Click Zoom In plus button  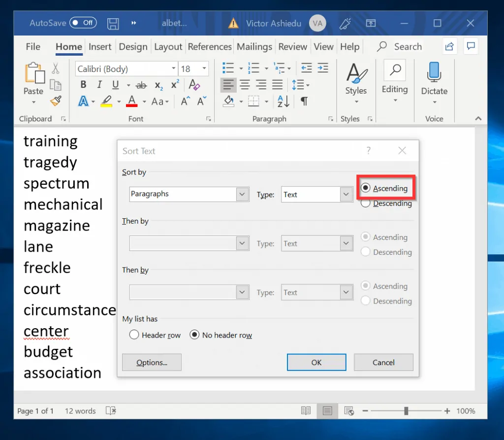[x=447, y=411]
